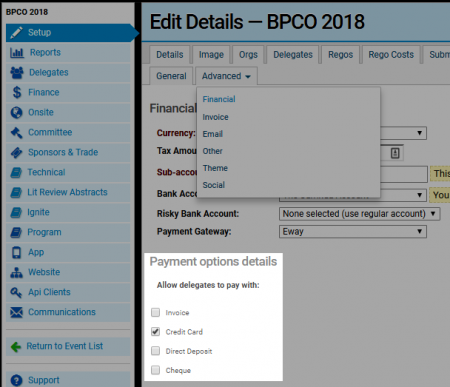This screenshot has width=450, height=387.
Task: Select Invoice in Advanced menu
Action: pos(215,117)
